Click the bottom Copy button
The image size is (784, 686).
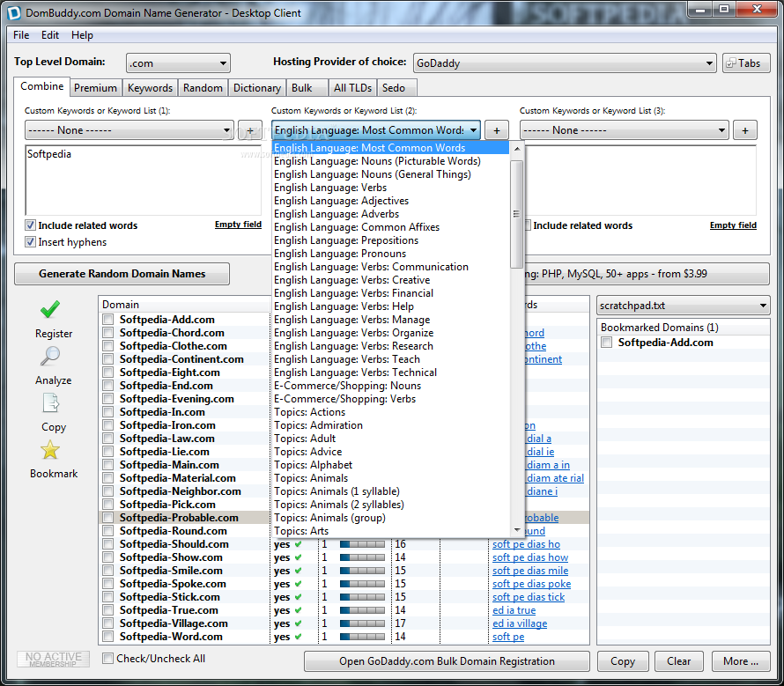(x=623, y=661)
